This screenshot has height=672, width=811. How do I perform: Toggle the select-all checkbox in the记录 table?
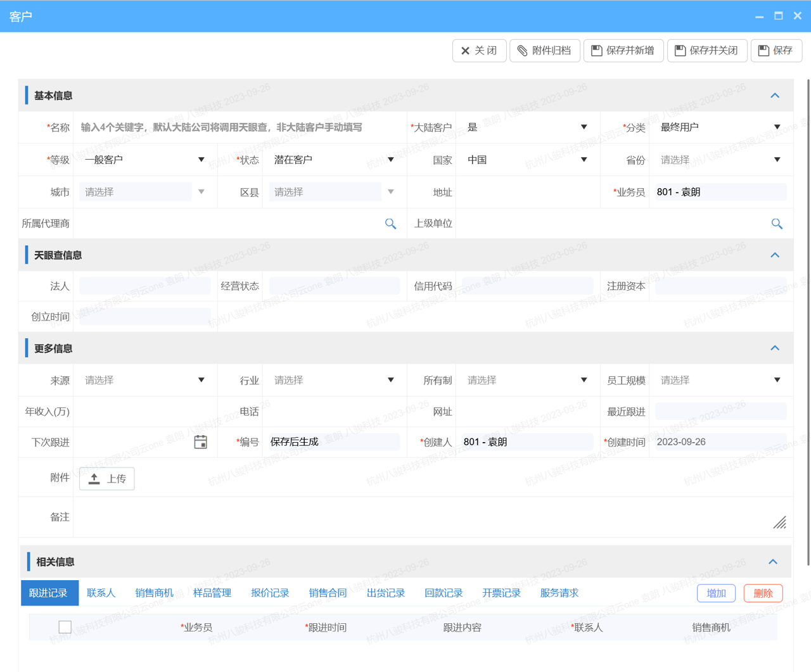65,626
